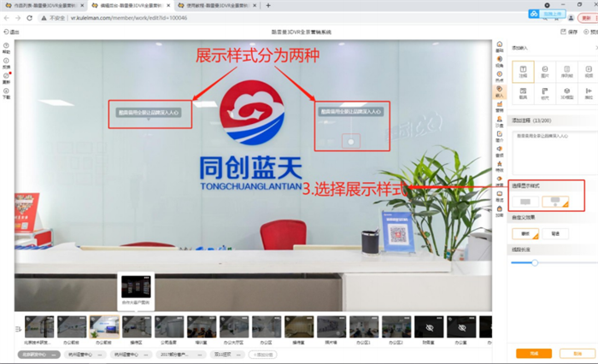This screenshot has width=598, height=364.
Task: Toggle the scene list collapse icon
Action: pyautogui.click(x=18, y=328)
